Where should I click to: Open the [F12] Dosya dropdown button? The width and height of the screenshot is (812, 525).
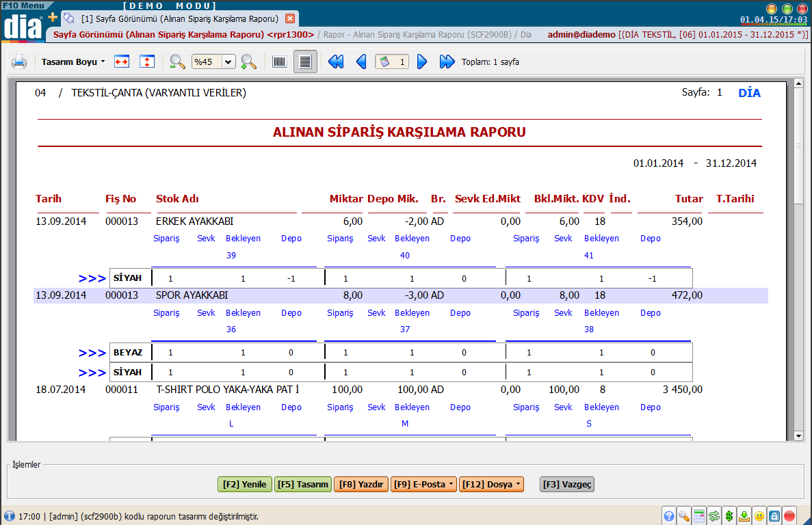pos(491,484)
